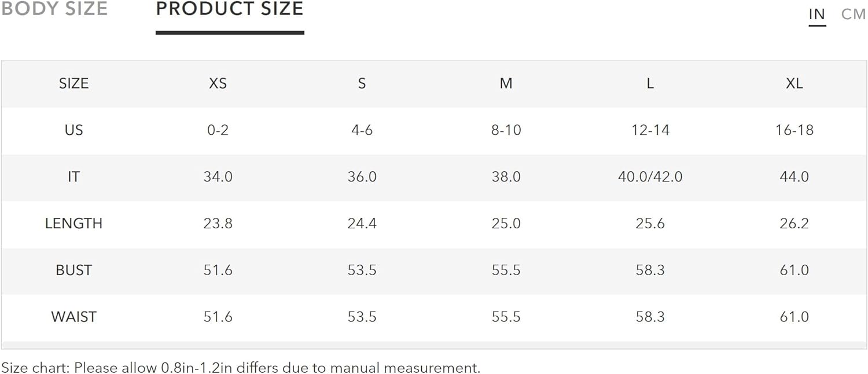Click the XS column header
Image resolution: width=868 pixels, height=374 pixels.
tap(218, 83)
